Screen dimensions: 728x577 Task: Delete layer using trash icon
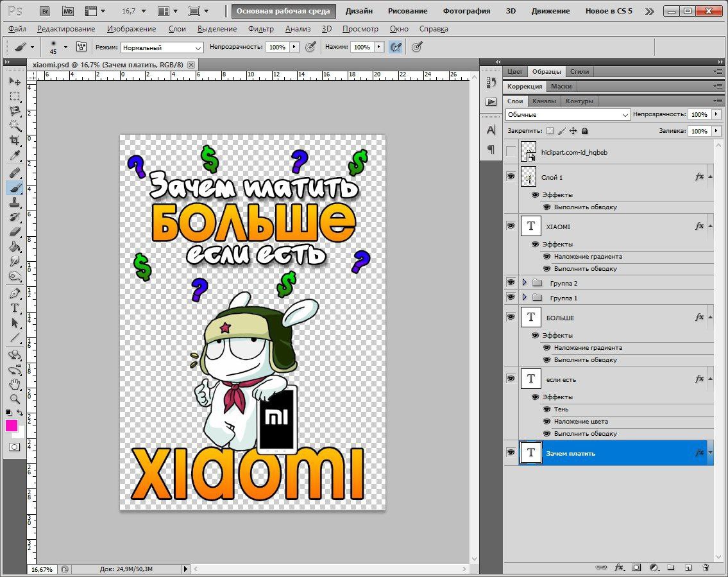(706, 567)
